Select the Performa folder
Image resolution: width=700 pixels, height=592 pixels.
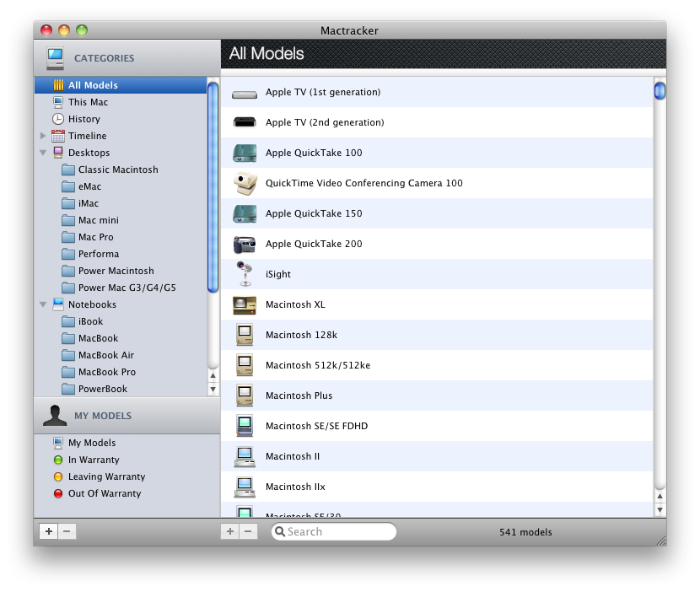[x=121, y=254]
